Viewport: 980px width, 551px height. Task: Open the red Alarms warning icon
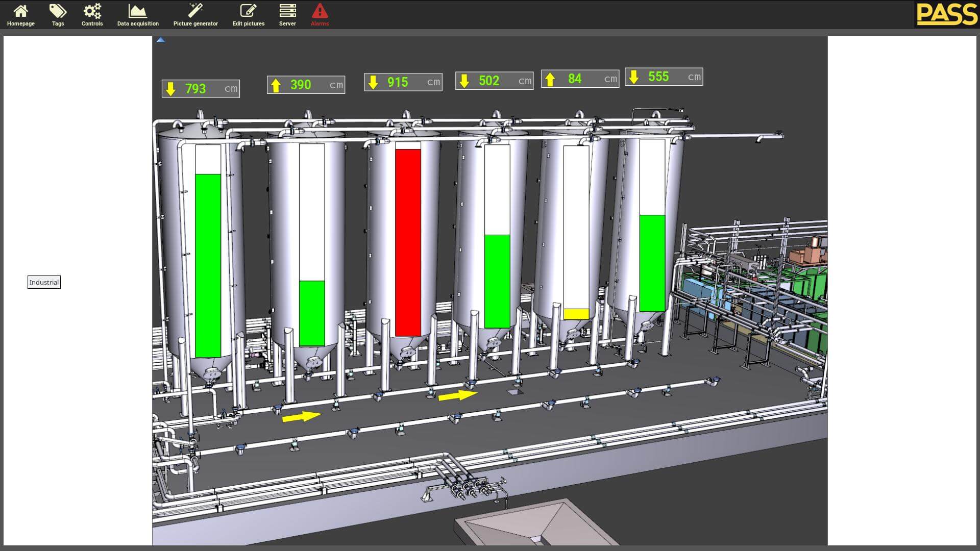point(320,11)
